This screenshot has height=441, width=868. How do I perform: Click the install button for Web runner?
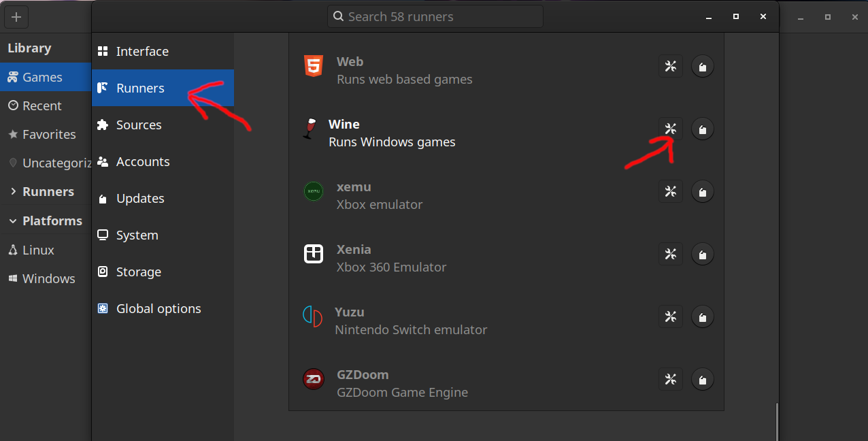coord(703,66)
